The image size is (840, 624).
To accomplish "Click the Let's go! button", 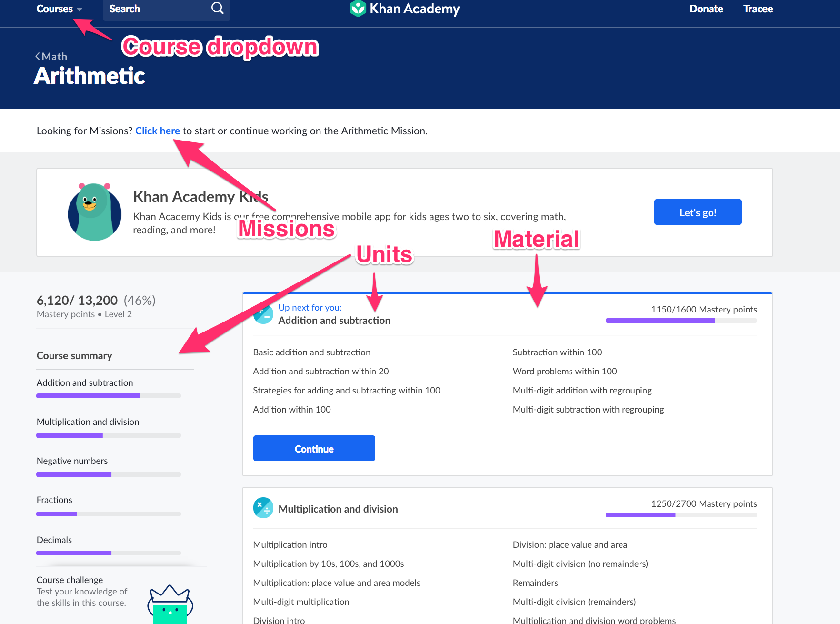I will point(698,212).
